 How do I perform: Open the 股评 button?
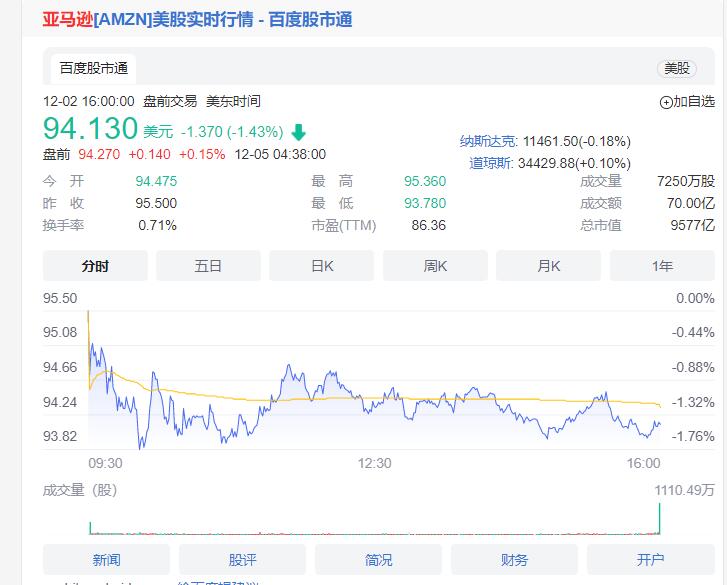pyautogui.click(x=242, y=560)
